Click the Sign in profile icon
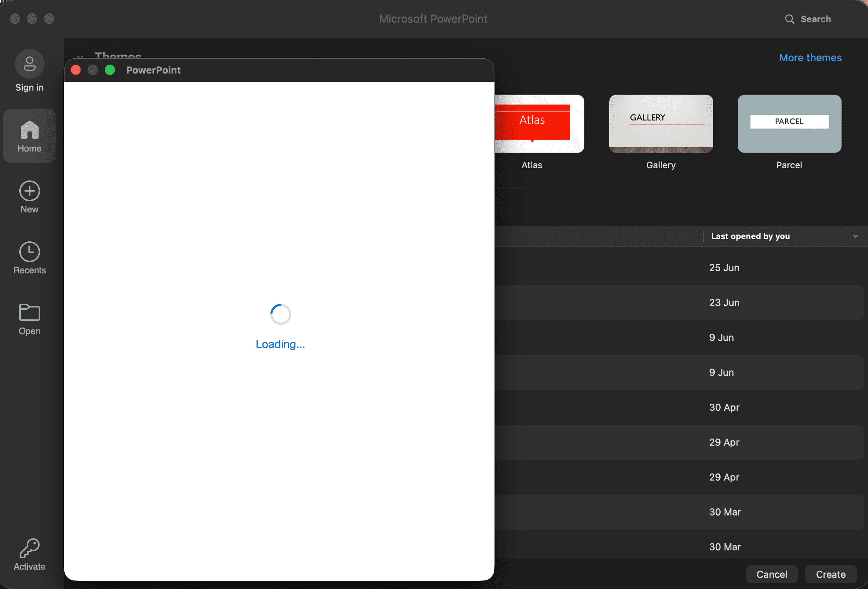The height and width of the screenshot is (589, 868). (x=29, y=64)
